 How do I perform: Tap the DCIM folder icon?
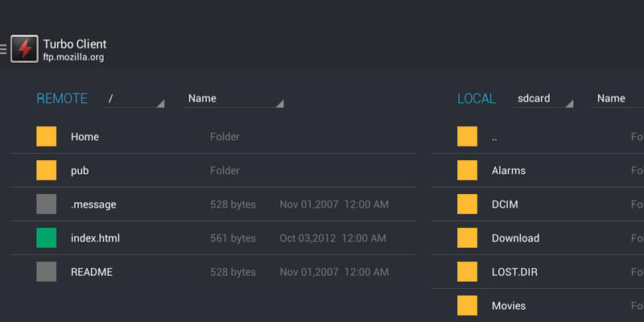coord(467,204)
